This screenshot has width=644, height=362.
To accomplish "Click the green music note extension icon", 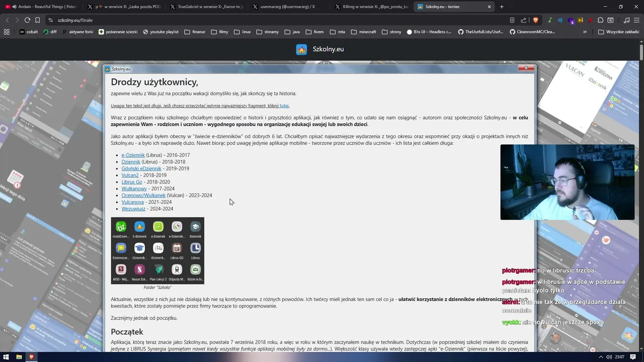I will point(550,20).
